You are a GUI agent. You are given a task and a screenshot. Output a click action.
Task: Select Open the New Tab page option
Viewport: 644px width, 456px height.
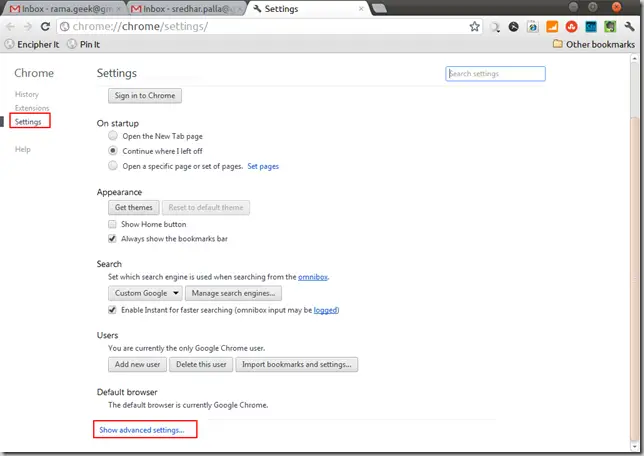(113, 136)
